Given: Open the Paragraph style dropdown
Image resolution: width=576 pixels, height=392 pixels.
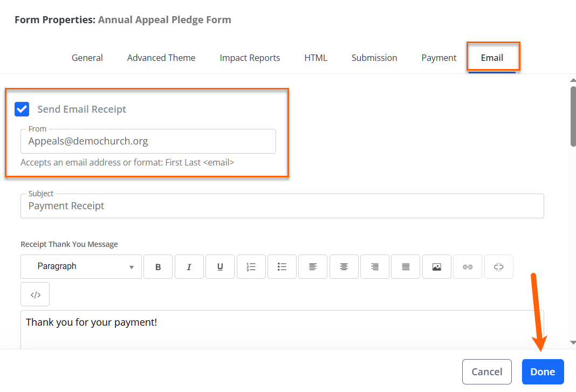Looking at the screenshot, I should pos(81,267).
